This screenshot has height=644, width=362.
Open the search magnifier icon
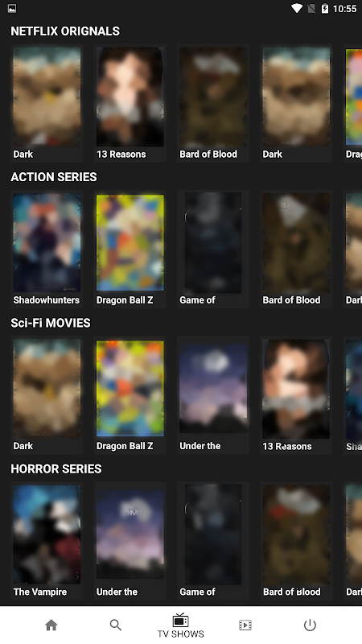click(x=116, y=625)
